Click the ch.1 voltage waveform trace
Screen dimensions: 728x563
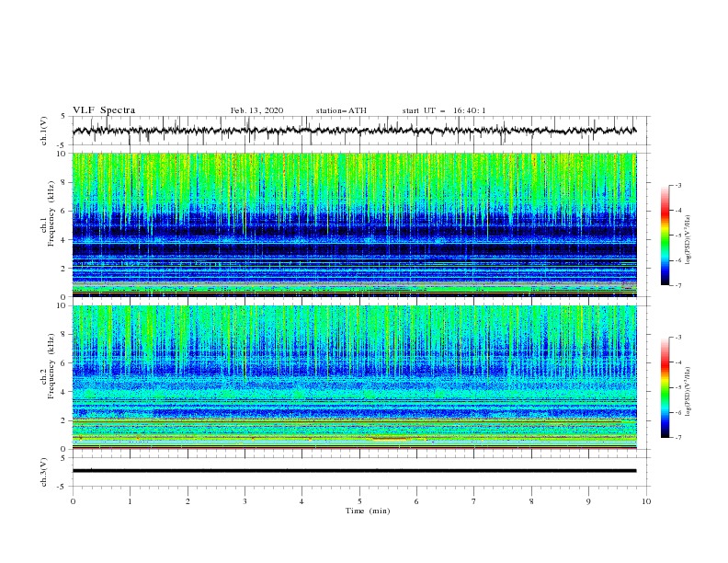pos(354,131)
